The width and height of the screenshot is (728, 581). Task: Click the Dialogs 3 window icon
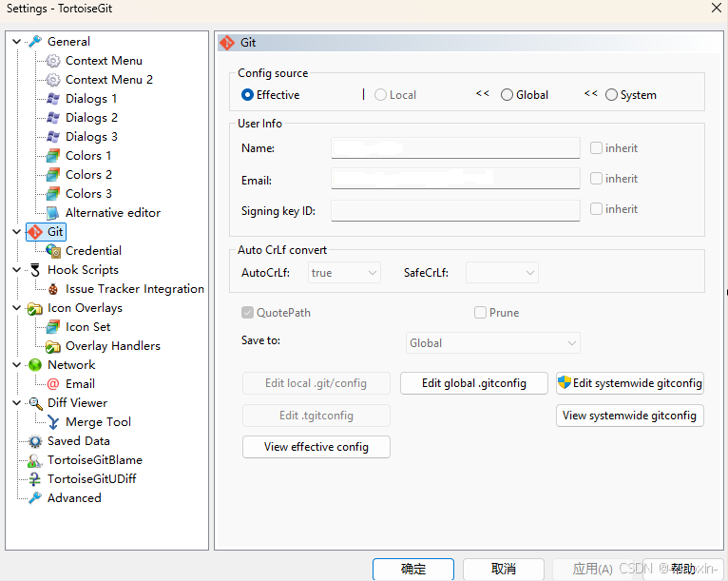pyautogui.click(x=53, y=137)
